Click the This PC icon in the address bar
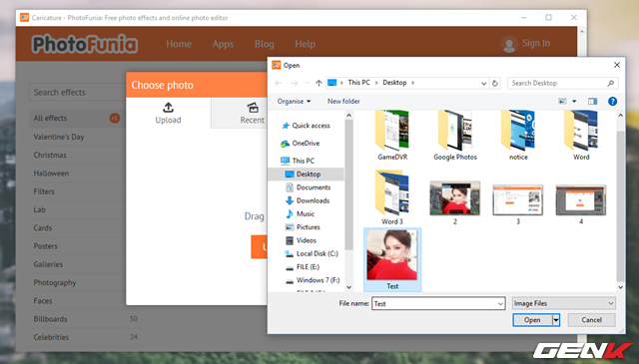 point(332,83)
